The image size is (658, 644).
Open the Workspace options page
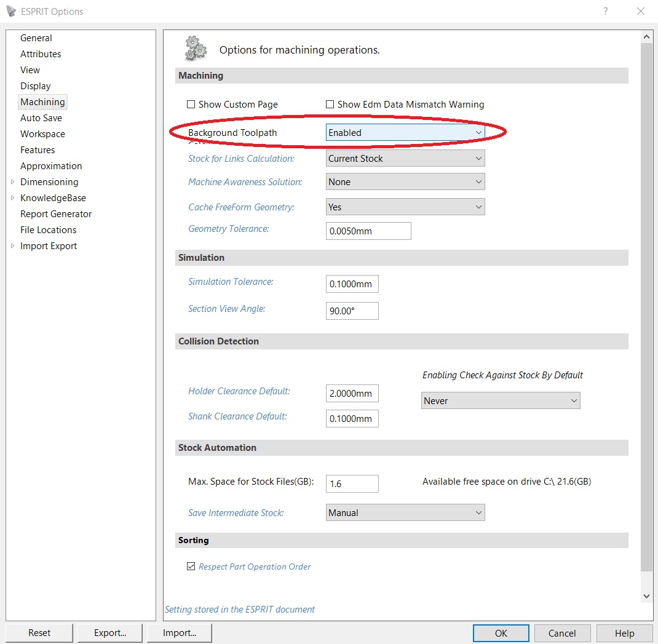point(43,134)
